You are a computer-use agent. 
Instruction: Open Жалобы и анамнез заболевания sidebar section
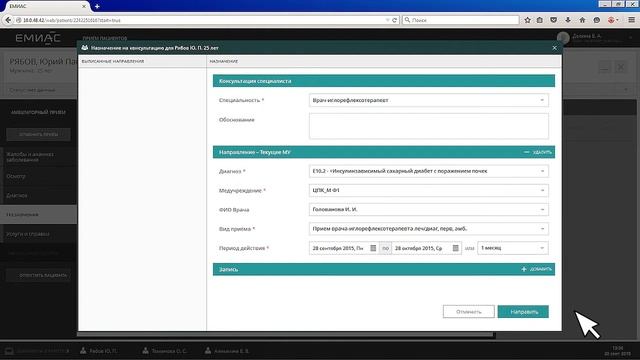(x=38, y=157)
